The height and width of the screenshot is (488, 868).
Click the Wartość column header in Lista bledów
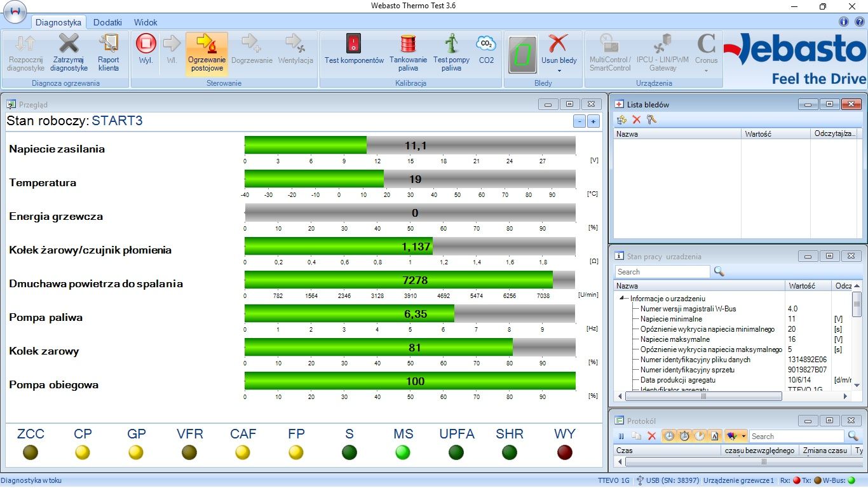tap(776, 134)
